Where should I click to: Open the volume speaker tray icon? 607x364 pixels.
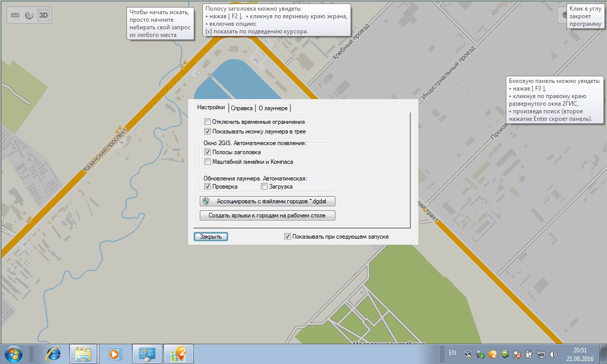553,354
